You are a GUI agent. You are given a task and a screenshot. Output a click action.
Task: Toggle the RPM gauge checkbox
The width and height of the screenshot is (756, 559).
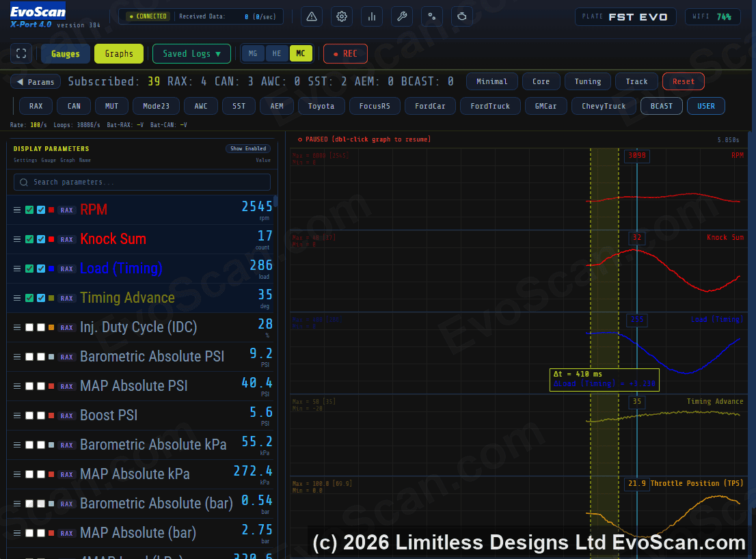(x=29, y=210)
